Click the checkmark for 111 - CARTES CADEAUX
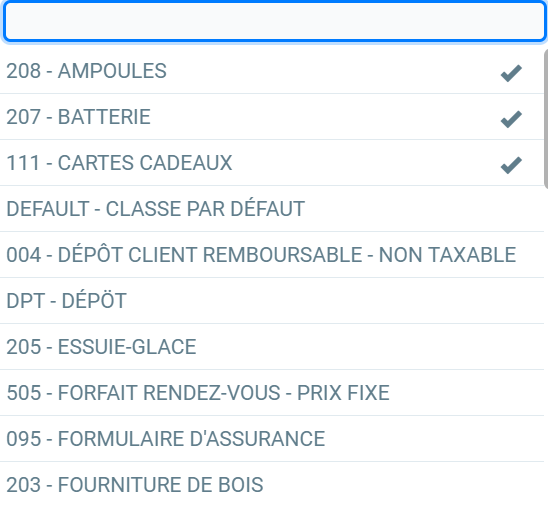548x505 pixels. pyautogui.click(x=511, y=165)
